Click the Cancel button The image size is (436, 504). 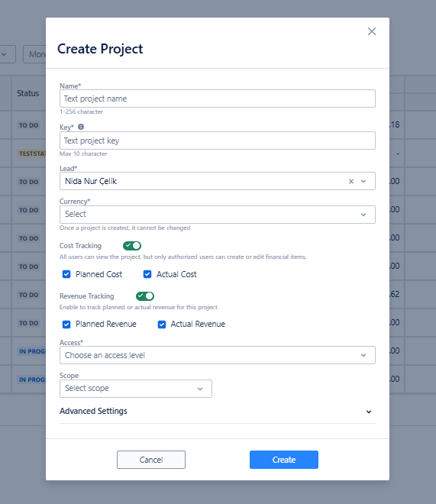tap(151, 460)
